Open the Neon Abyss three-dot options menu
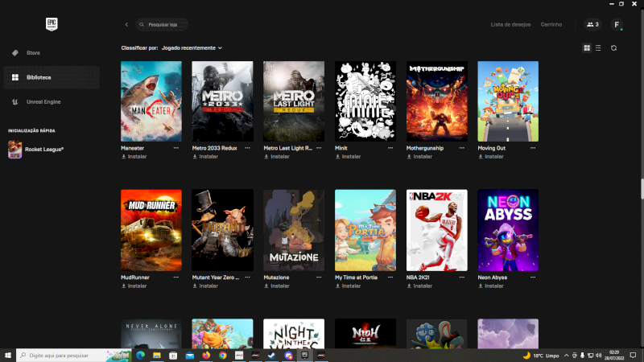The height and width of the screenshot is (362, 644). coord(532,277)
